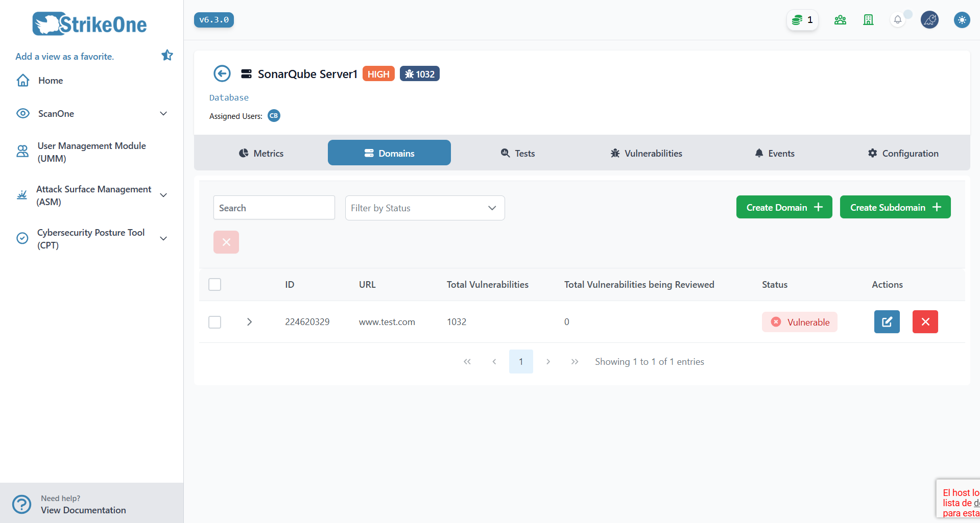Open the dinosaur mascot avatar menu

929,20
